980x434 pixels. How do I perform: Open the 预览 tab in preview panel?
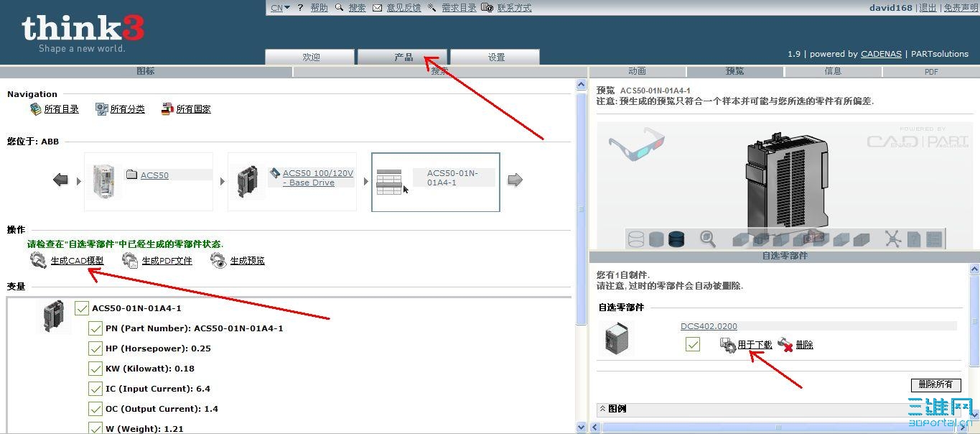point(735,71)
